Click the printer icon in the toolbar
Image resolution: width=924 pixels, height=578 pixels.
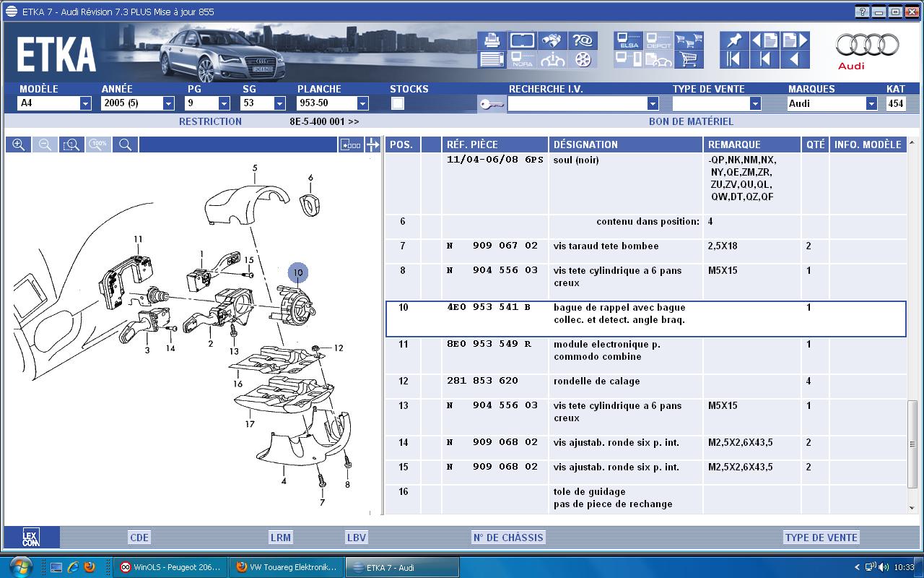[492, 40]
